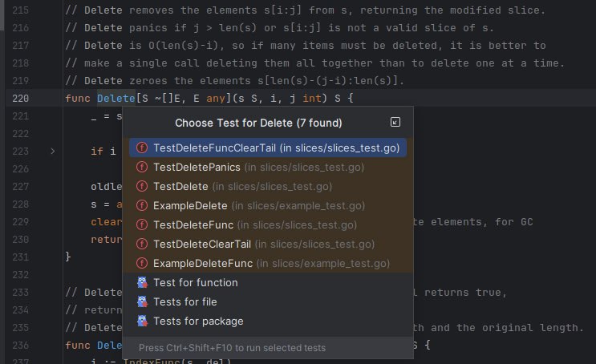Image resolution: width=596 pixels, height=364 pixels.
Task: Select the TestDelete test item
Action: [x=268, y=186]
